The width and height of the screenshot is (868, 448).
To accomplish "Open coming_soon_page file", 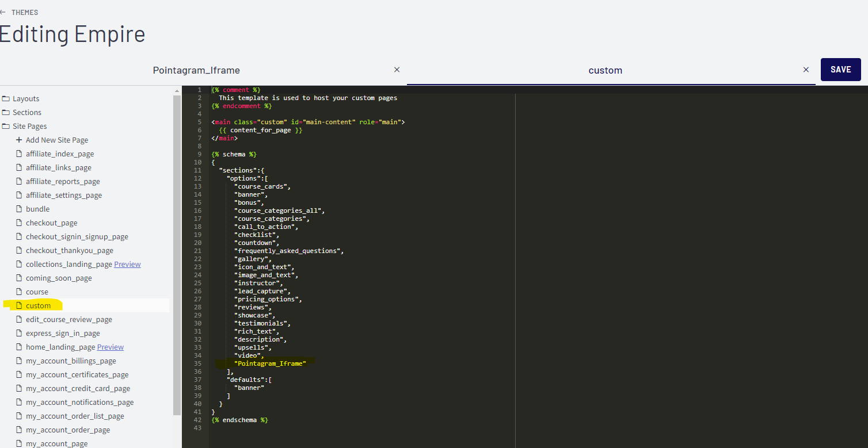I will [x=59, y=278].
